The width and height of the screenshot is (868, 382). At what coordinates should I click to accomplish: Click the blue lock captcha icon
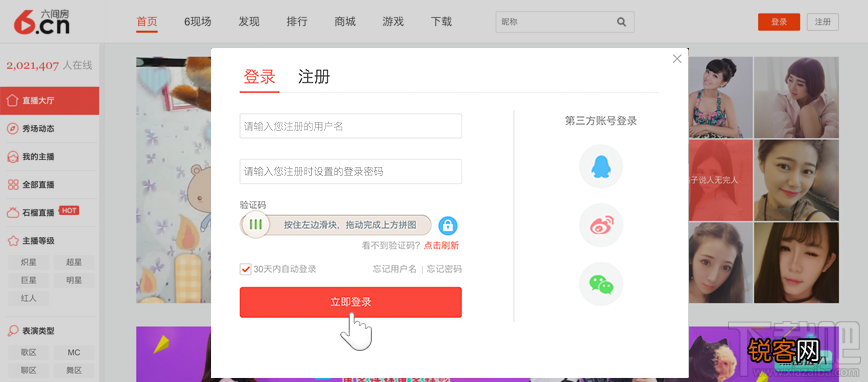(448, 225)
